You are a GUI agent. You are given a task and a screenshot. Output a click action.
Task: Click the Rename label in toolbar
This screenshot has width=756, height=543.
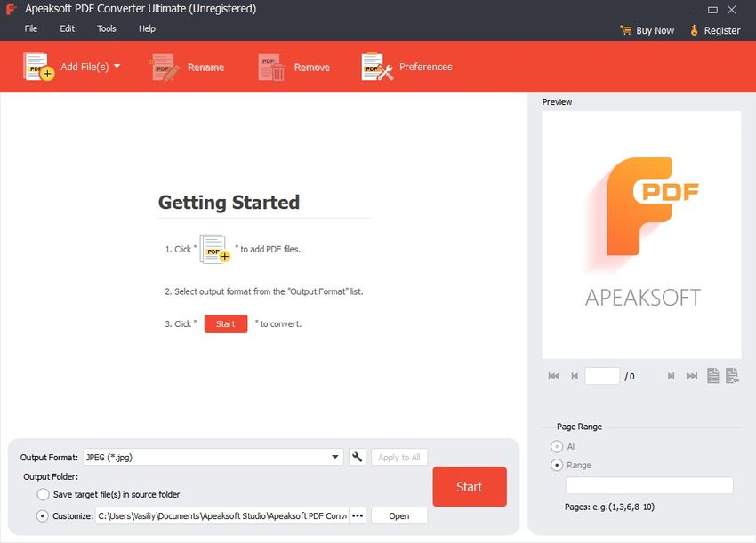click(x=205, y=68)
